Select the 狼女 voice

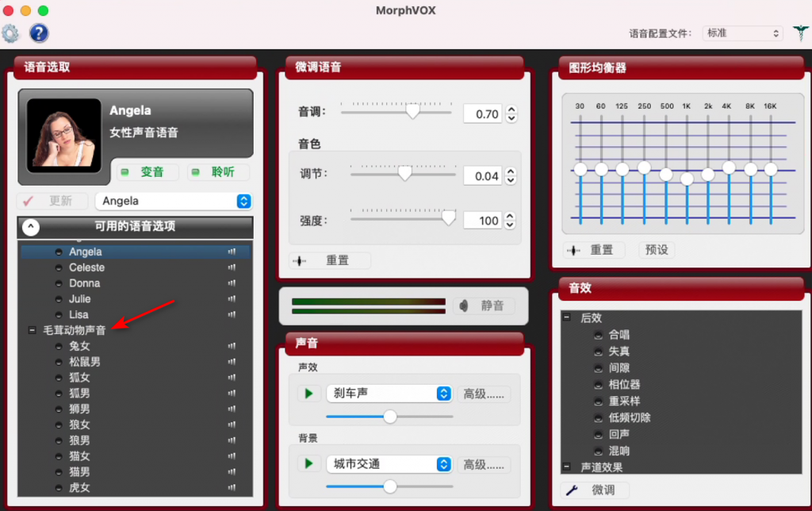135,425
